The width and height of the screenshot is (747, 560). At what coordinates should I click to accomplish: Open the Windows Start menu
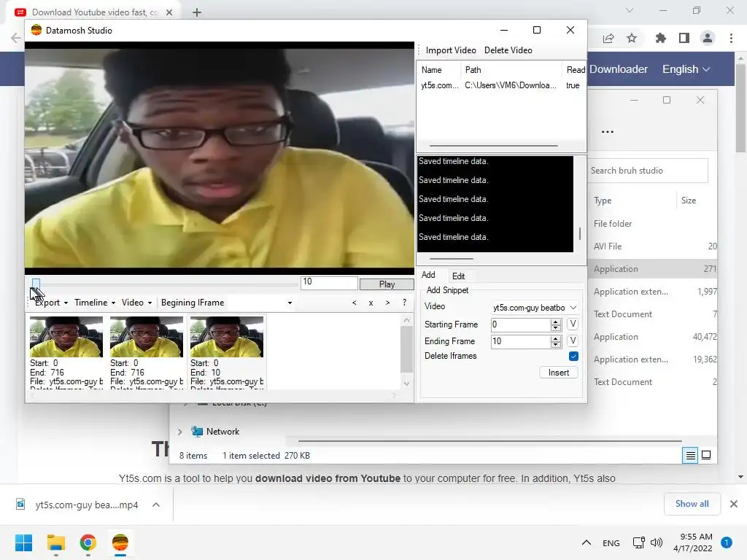coord(23,542)
